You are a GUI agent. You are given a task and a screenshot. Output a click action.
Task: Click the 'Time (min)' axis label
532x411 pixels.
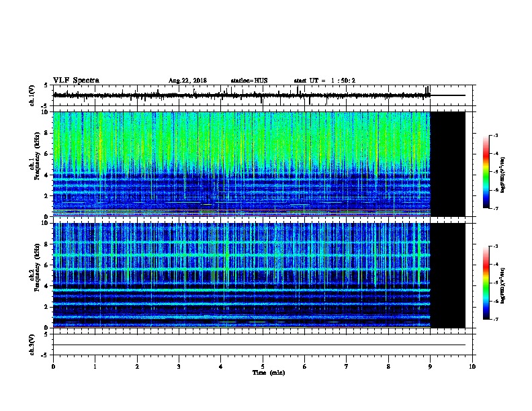[x=269, y=373]
